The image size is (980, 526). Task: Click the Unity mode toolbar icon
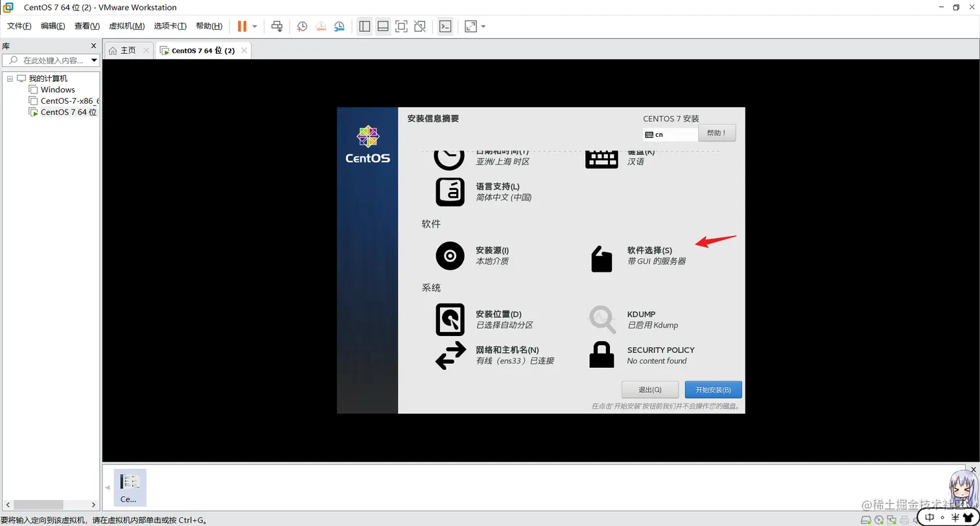420,27
